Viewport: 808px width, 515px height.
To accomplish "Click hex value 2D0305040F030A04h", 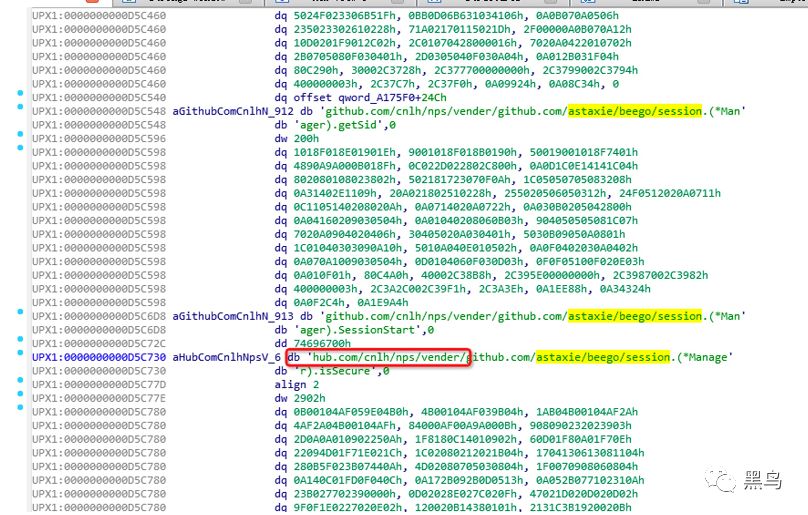I will (468, 57).
